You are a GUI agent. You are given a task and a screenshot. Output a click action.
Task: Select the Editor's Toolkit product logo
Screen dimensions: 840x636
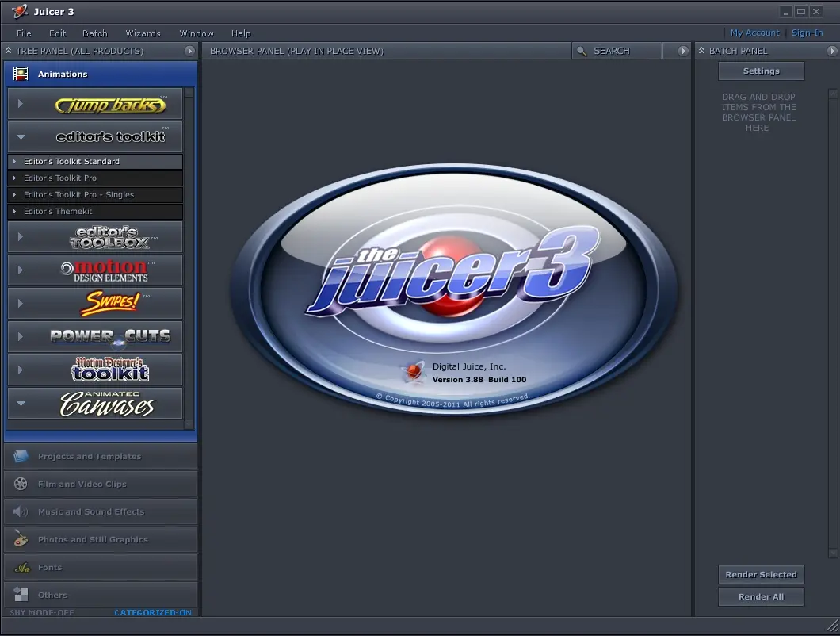tap(112, 136)
